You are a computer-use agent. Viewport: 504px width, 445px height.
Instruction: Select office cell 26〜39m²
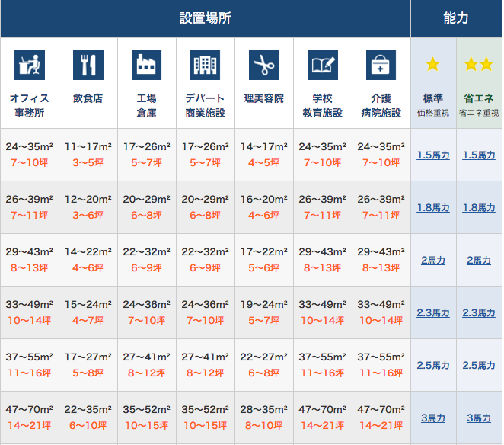pos(30,207)
